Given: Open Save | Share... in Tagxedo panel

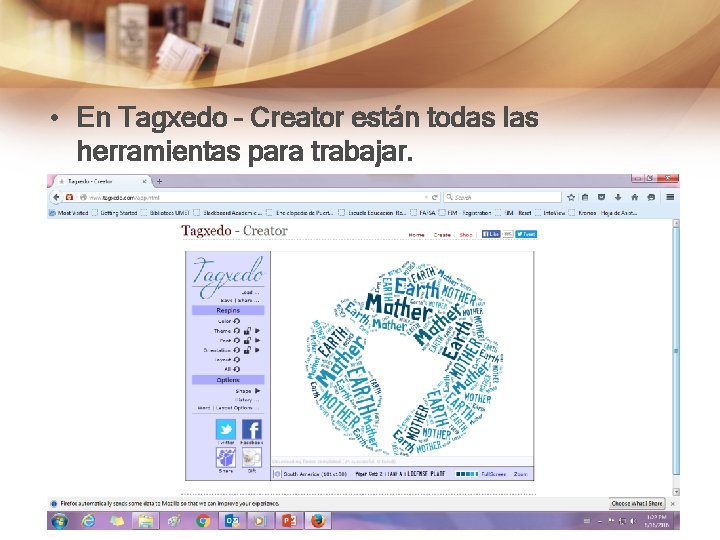Looking at the screenshot, I should (240, 300).
